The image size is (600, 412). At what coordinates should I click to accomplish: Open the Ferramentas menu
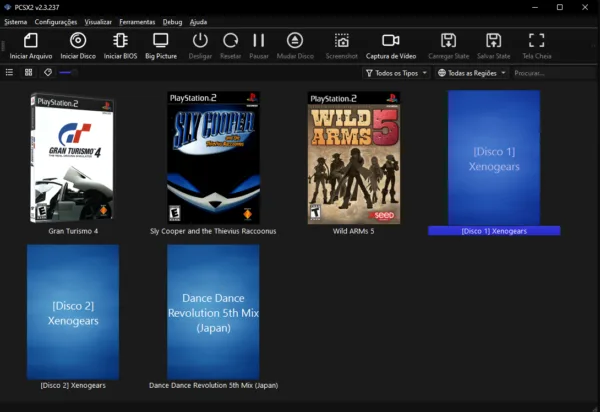(x=137, y=22)
